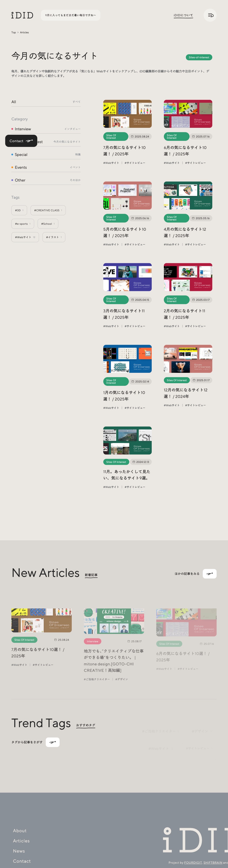Image resolution: width=228 pixels, height=868 pixels.
Task: Open the hamburger search menu icon
Action: (x=210, y=15)
